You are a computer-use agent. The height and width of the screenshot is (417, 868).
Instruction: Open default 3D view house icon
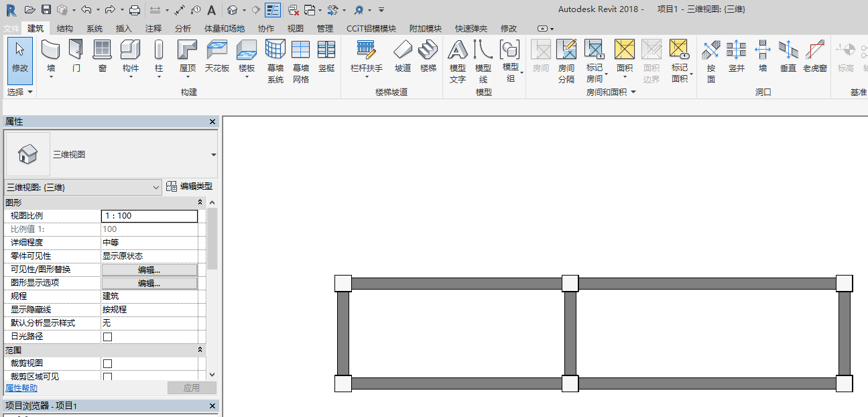tap(232, 9)
